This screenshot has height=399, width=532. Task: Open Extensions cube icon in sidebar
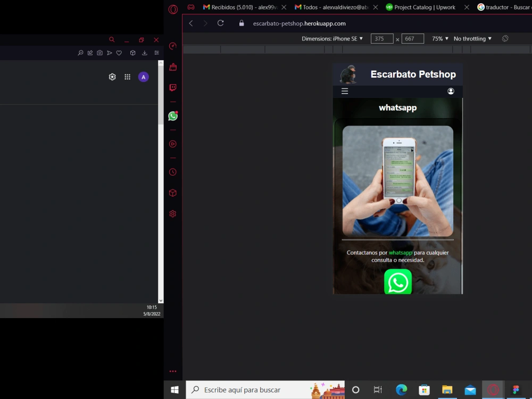[173, 193]
